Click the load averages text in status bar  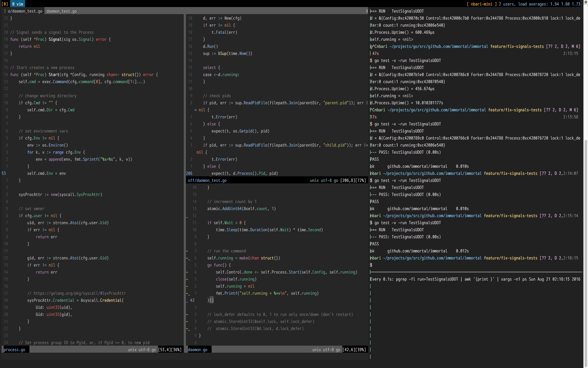549,4
